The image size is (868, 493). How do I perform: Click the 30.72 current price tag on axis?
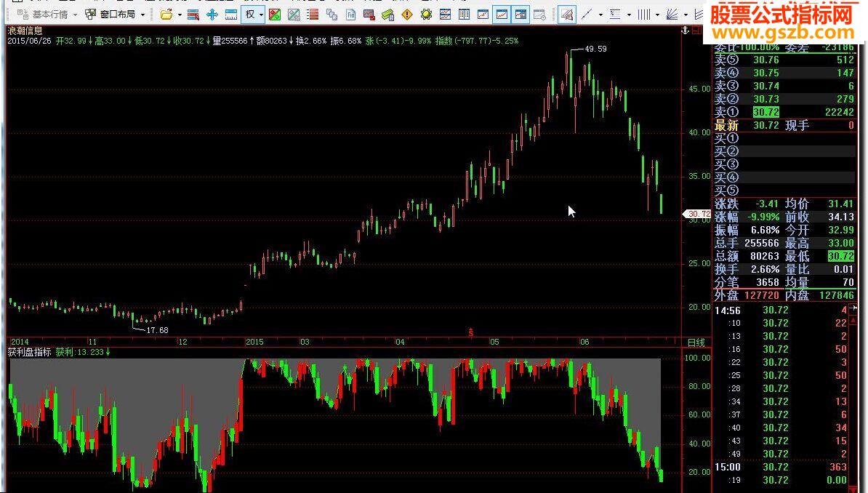[699, 214]
